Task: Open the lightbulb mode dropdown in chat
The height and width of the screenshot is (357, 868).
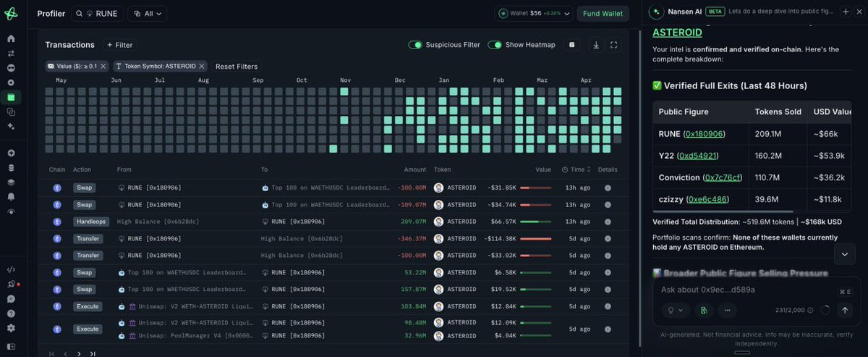Action: pos(675,310)
